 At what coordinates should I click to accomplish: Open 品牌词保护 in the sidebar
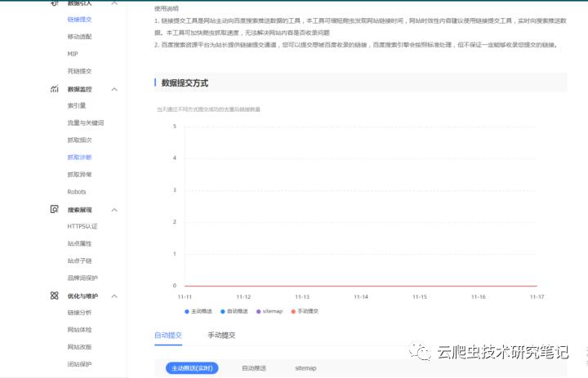click(82, 278)
